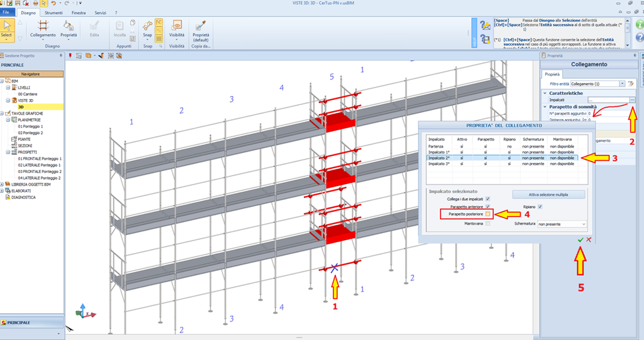Image resolution: width=644 pixels, height=340 pixels.
Task: Open the Schermatura dropdown
Action: 566,224
